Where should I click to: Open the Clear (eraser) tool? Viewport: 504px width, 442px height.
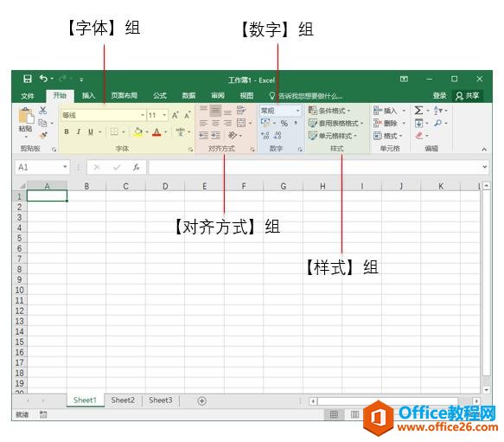pos(419,136)
